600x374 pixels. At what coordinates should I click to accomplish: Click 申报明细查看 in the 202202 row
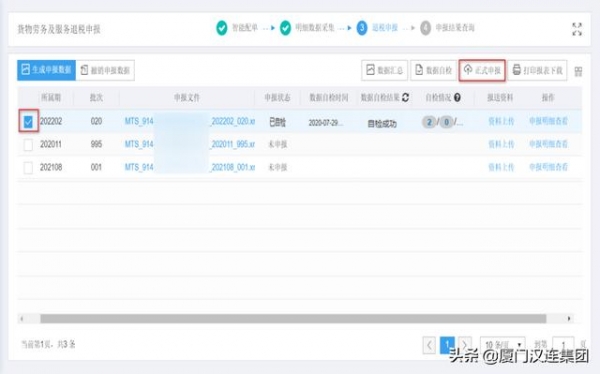[x=548, y=121]
